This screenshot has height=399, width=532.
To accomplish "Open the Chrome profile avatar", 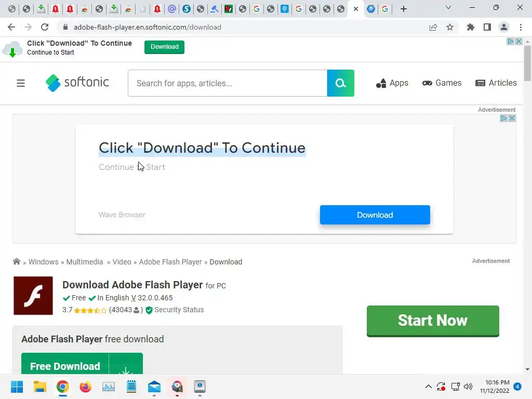I will pos(504,27).
